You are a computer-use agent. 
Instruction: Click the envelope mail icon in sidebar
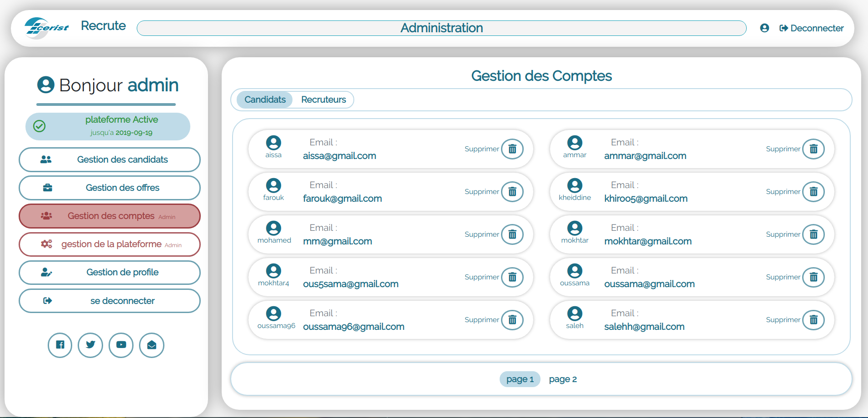pos(152,345)
